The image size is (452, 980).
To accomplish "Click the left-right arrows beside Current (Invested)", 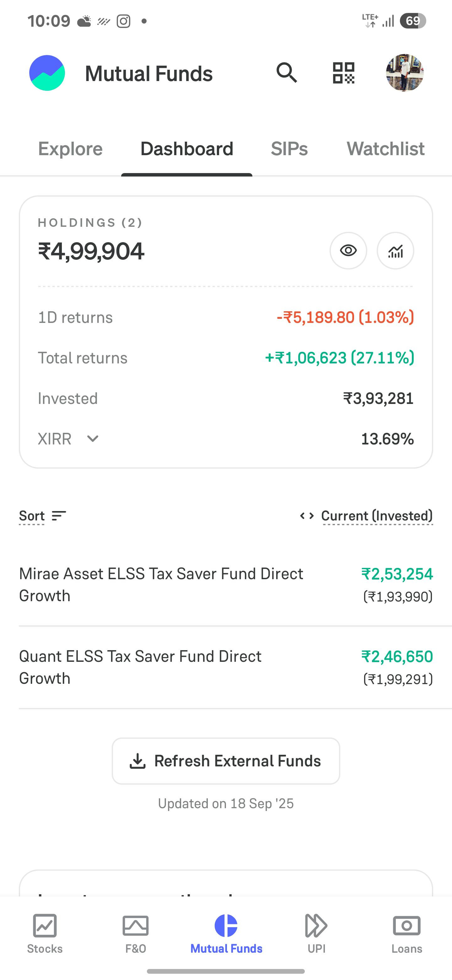I will 307,516.
